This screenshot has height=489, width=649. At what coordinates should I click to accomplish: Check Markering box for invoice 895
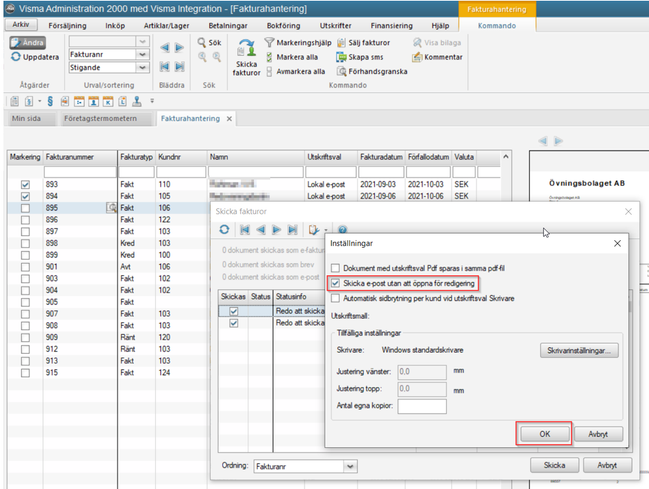pyautogui.click(x=25, y=208)
